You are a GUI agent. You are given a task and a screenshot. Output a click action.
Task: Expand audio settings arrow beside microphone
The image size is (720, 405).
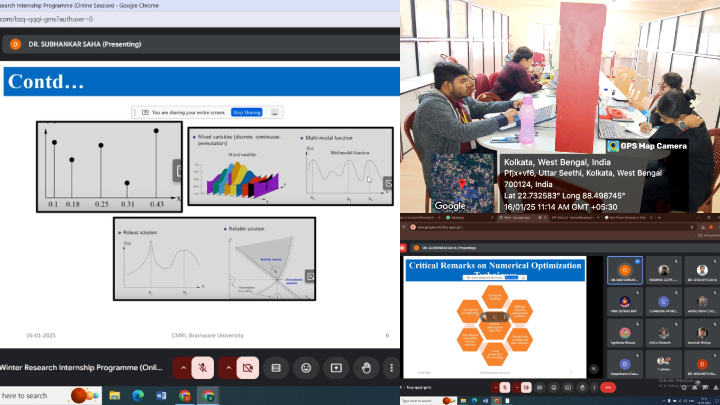coord(183,367)
